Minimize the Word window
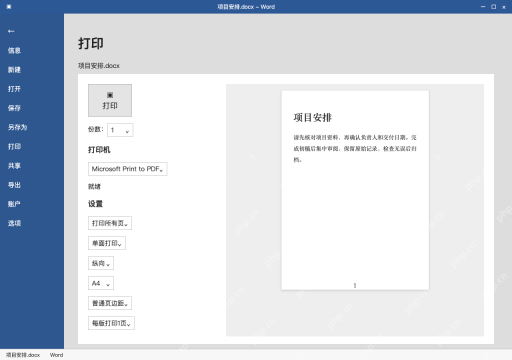The height and width of the screenshot is (360, 512). 483,7
